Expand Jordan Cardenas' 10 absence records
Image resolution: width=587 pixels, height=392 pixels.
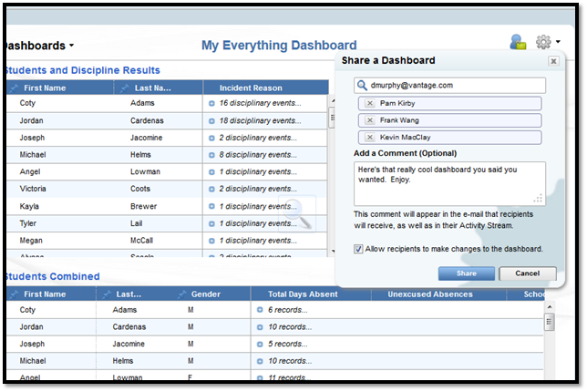coord(260,327)
